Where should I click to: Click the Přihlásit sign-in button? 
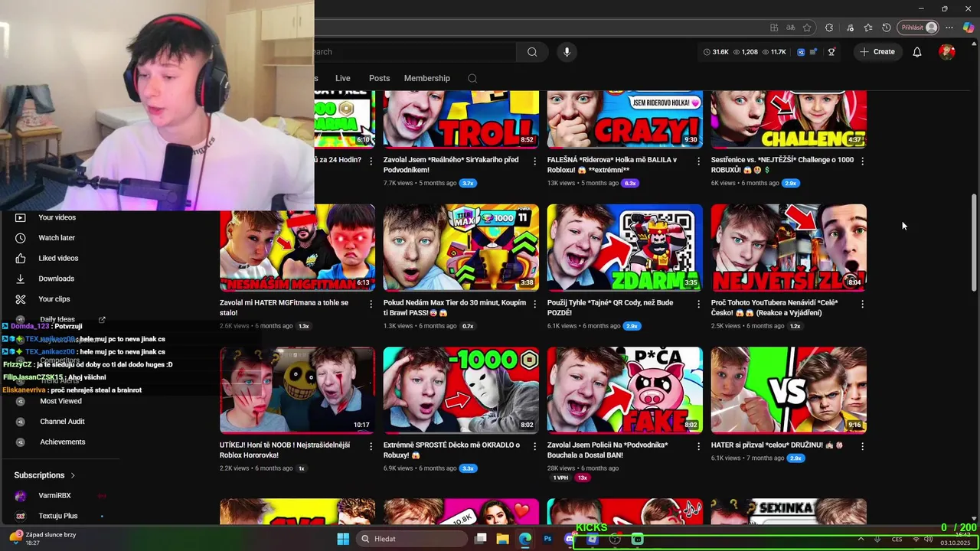pos(919,28)
